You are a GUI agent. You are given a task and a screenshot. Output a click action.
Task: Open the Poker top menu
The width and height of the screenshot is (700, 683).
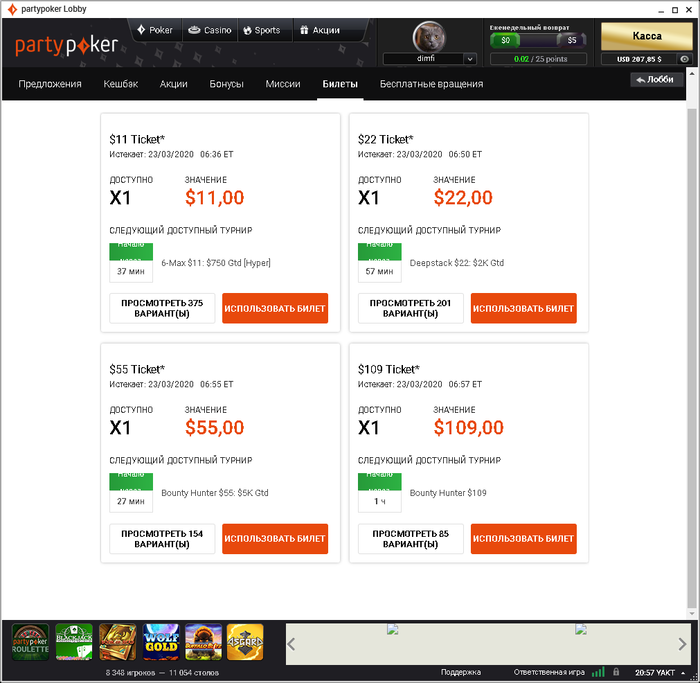155,30
